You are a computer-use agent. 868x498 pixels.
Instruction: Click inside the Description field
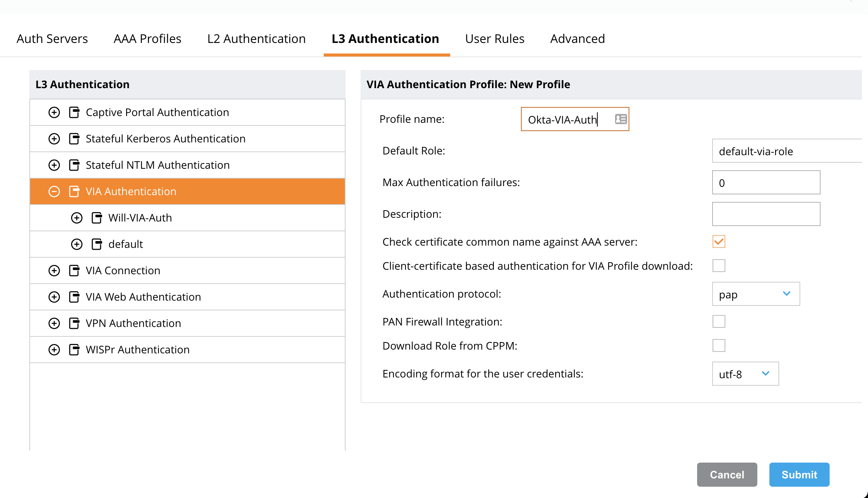766,214
